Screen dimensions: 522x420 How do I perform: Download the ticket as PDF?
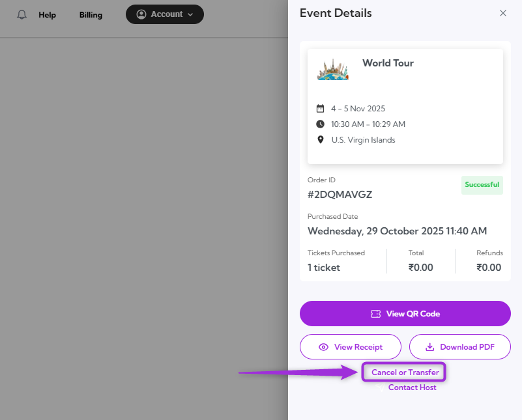[x=459, y=347]
